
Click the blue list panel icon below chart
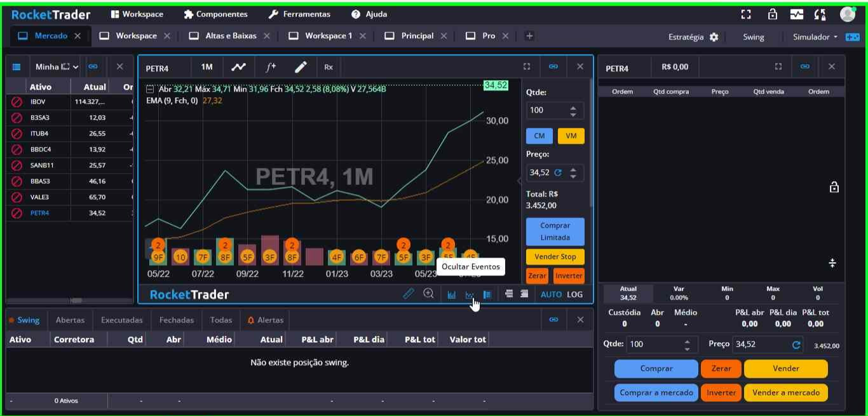(x=487, y=295)
